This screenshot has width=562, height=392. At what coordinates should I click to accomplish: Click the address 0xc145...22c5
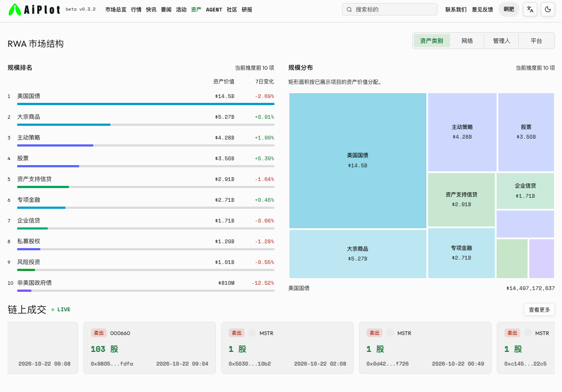[525, 364]
